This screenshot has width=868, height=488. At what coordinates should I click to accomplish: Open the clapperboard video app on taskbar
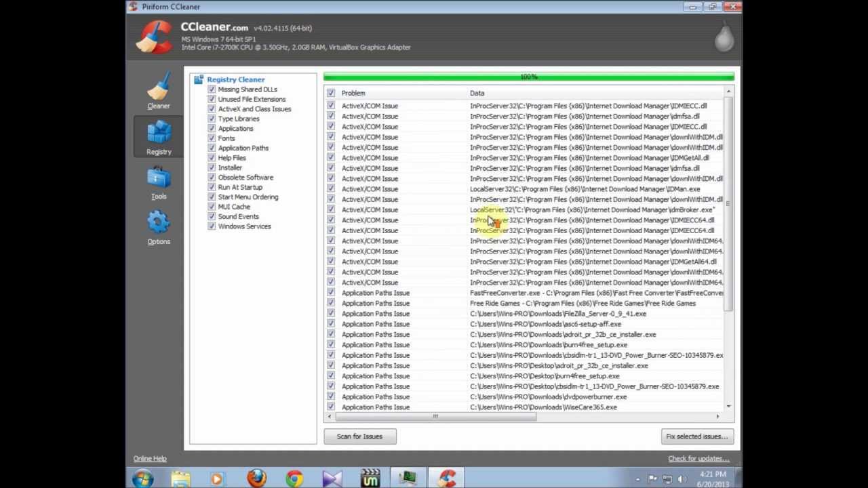[x=370, y=479]
